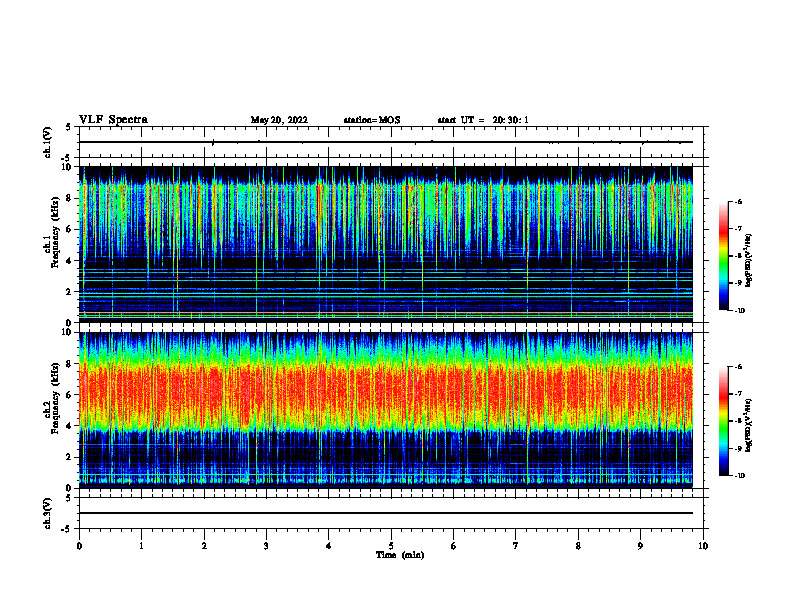The height and width of the screenshot is (612, 792).
Task: Click time axis tick label '2'
Action: (x=204, y=546)
